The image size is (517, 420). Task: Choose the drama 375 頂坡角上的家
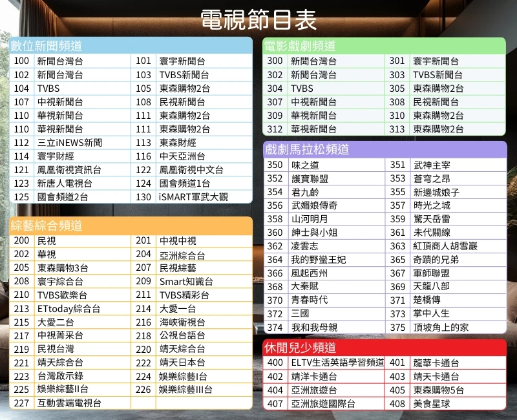pyautogui.click(x=441, y=328)
